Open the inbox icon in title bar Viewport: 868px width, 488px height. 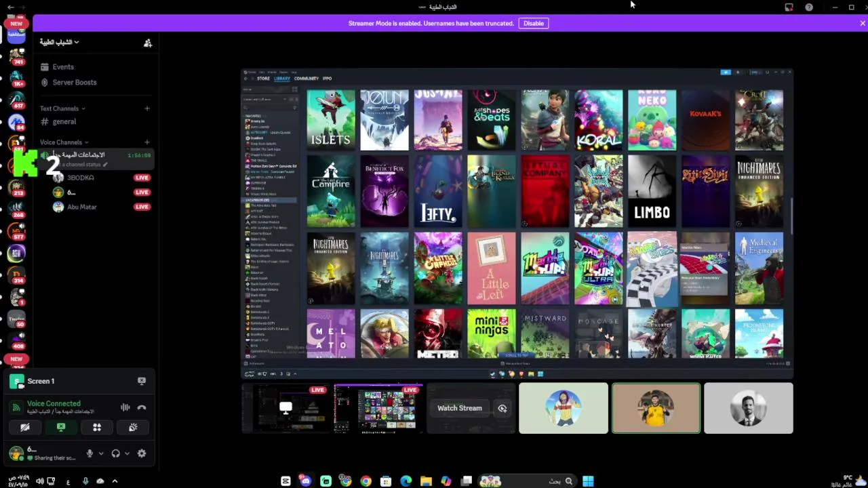(789, 7)
